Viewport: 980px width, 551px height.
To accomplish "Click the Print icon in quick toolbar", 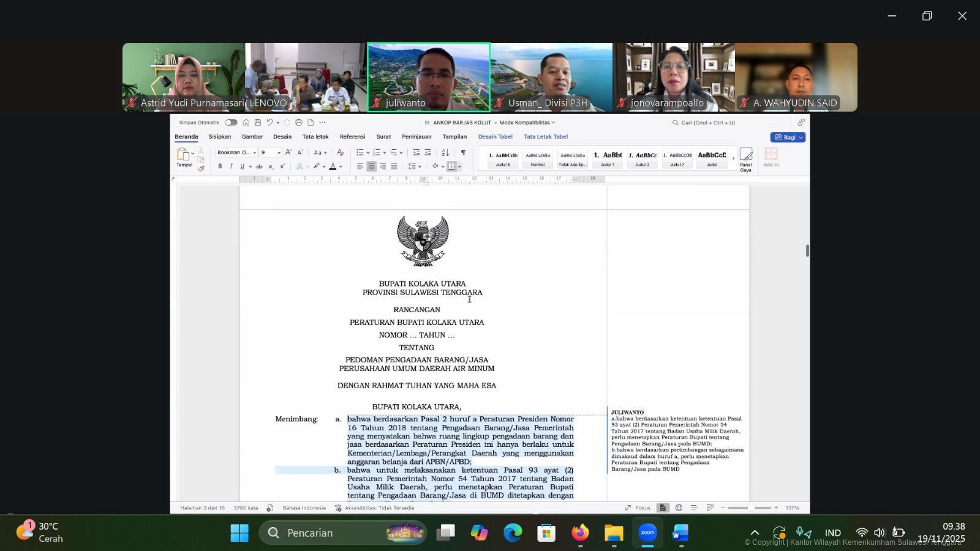I will coord(298,122).
